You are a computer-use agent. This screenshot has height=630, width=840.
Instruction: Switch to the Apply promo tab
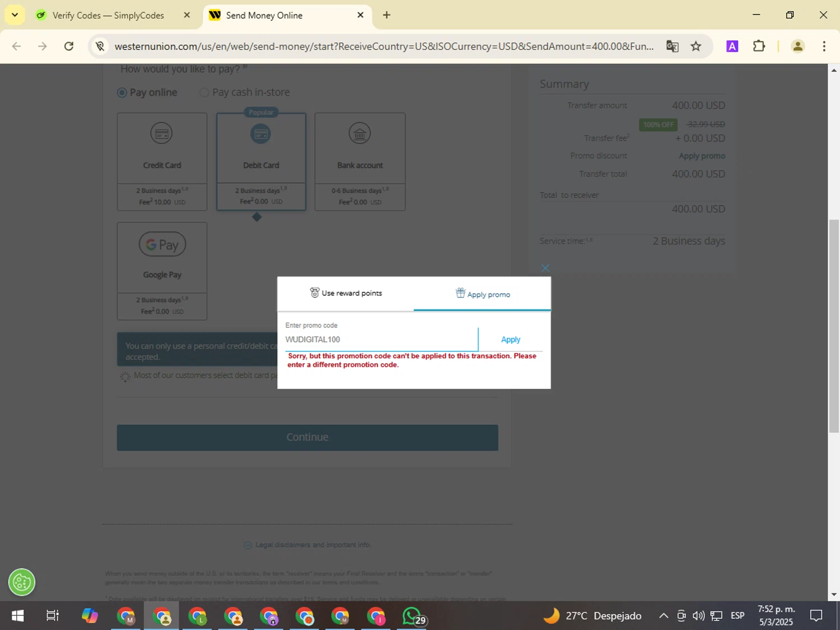pyautogui.click(x=482, y=293)
